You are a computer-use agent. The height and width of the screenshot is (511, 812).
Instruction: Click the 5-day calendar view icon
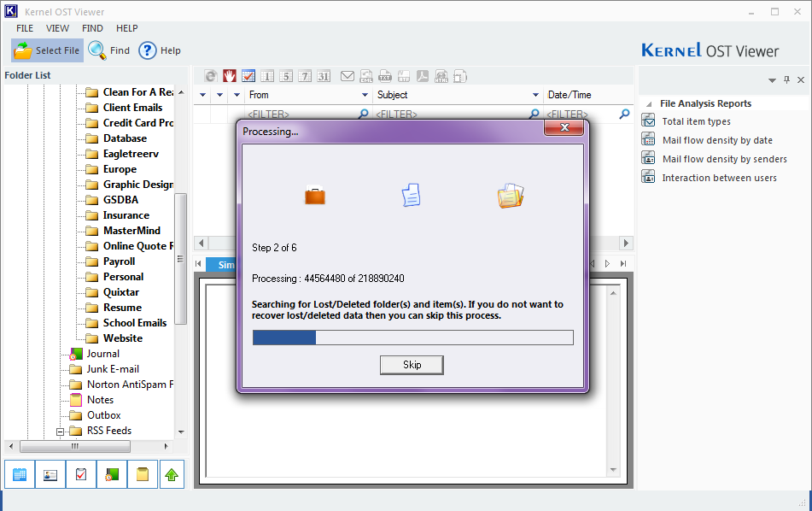coord(286,76)
